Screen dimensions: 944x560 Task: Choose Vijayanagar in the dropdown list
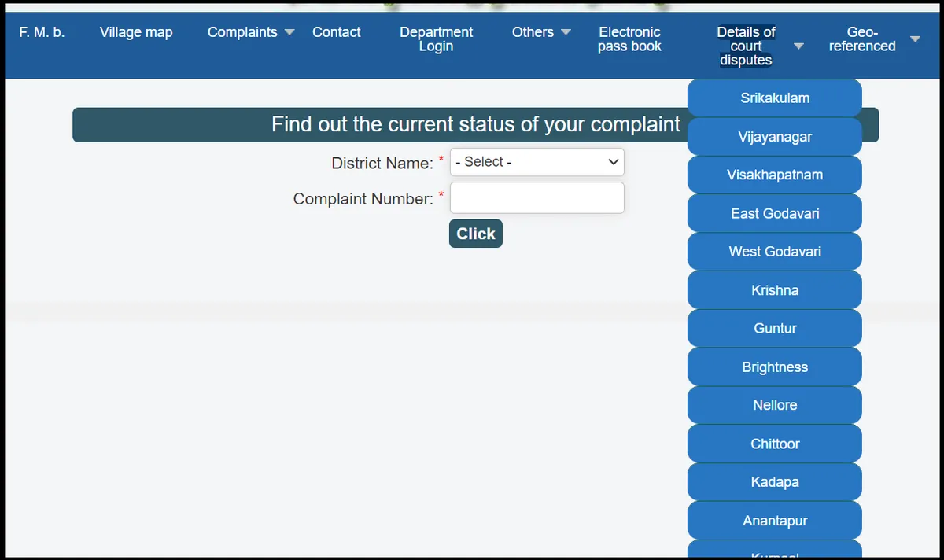click(x=775, y=137)
